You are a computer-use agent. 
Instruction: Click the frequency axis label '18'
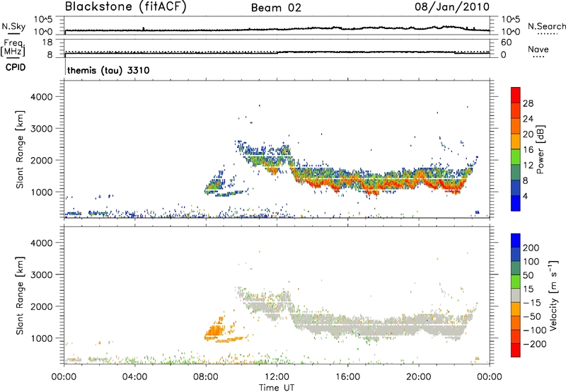(x=47, y=42)
